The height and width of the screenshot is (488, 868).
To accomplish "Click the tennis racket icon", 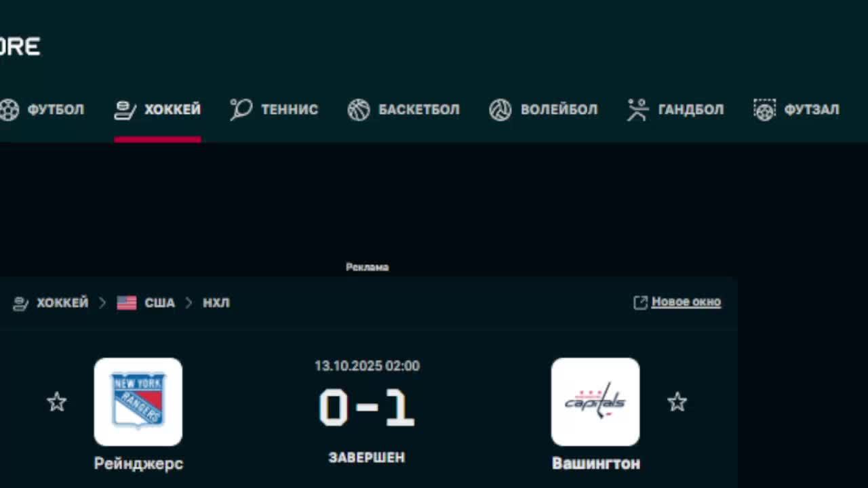I will point(241,109).
